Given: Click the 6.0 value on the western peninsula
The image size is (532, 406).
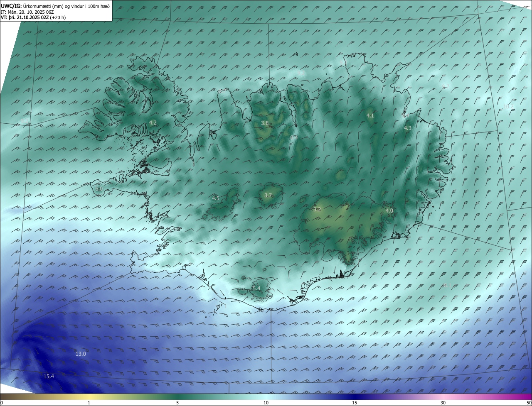Looking at the screenshot, I should [x=99, y=189].
